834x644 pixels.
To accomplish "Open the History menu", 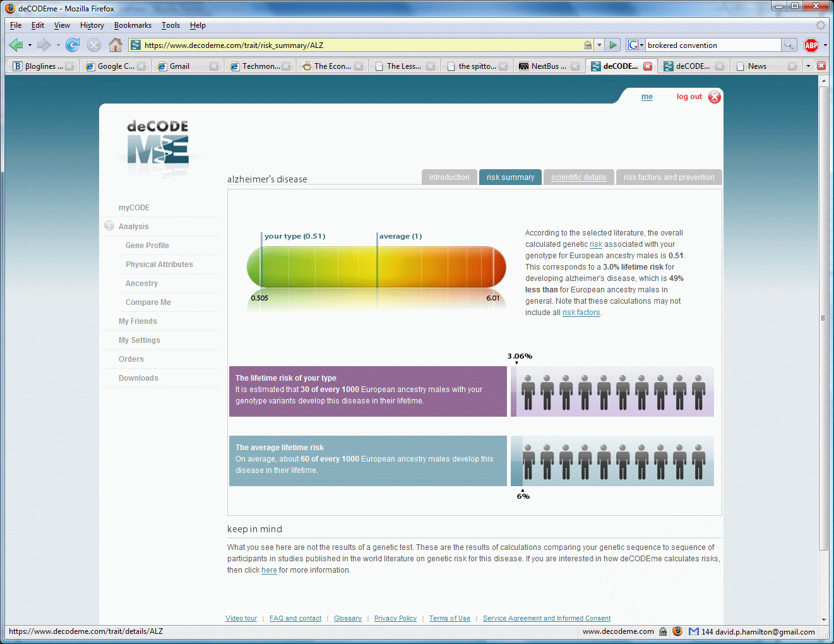I will click(92, 25).
